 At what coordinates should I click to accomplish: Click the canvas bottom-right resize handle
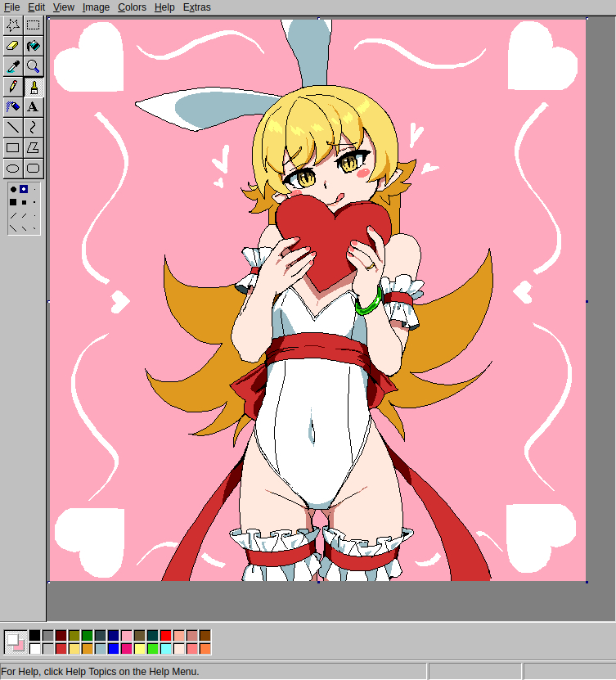pyautogui.click(x=587, y=582)
